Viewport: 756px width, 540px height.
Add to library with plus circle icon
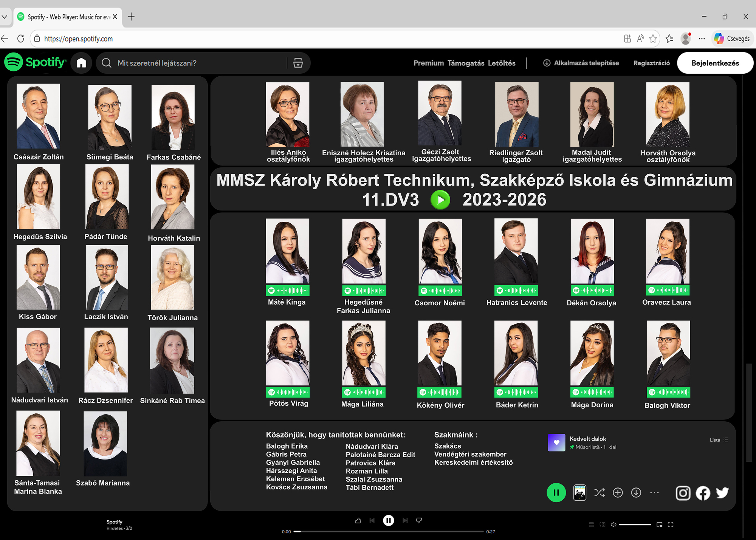pos(618,493)
